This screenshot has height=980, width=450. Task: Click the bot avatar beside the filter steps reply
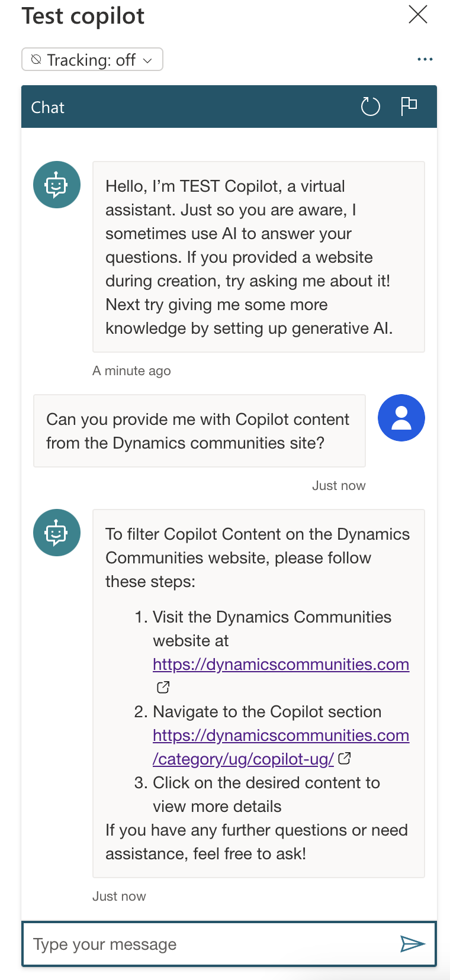[x=57, y=533]
